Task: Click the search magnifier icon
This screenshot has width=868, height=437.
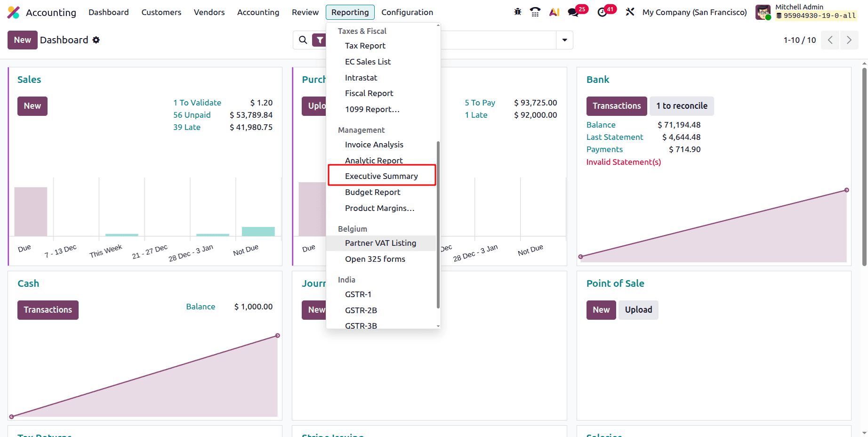Action: (x=303, y=40)
